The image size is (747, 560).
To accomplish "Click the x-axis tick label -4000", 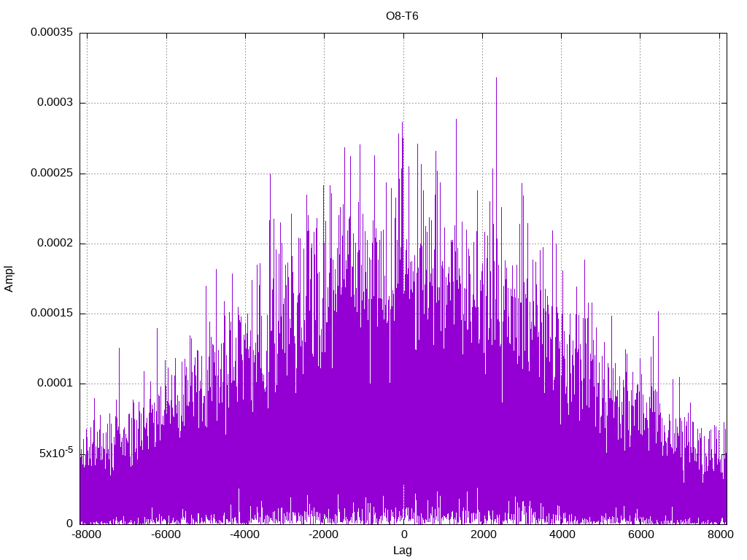I will point(245,534).
